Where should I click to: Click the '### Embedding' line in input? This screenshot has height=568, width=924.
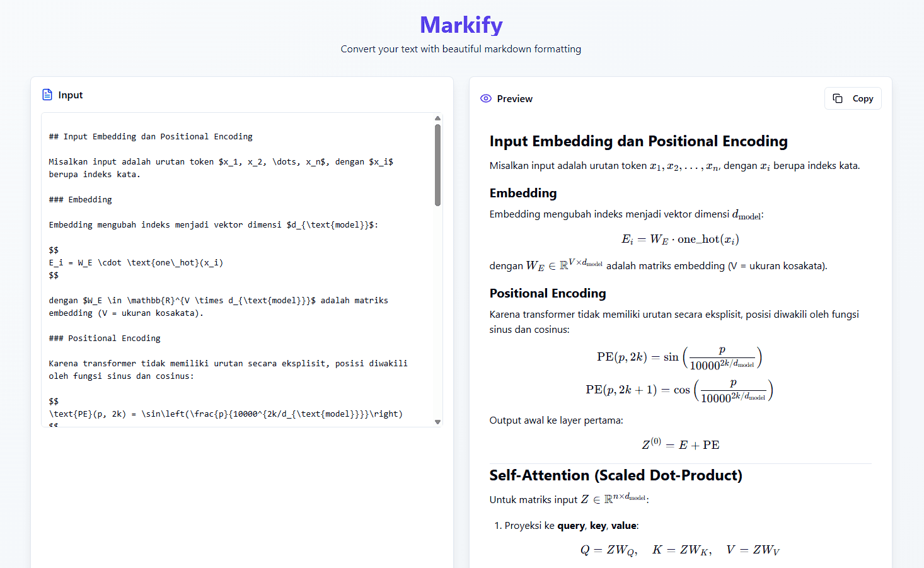click(81, 199)
